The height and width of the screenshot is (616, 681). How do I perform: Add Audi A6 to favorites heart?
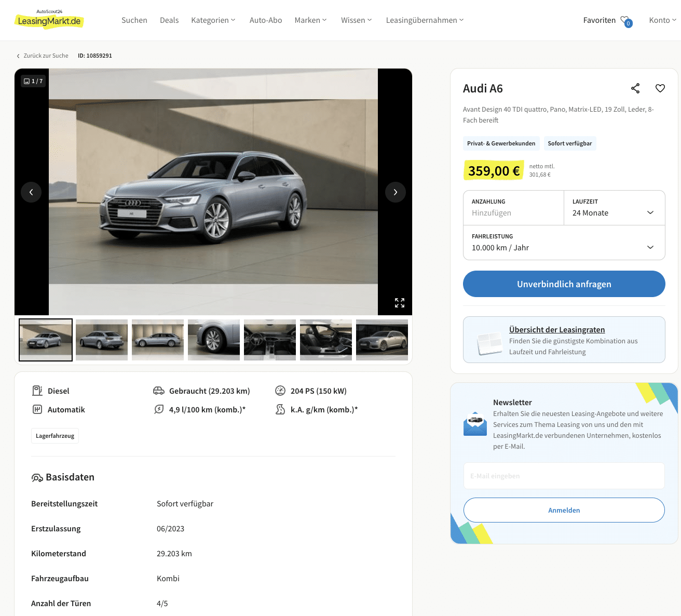tap(660, 88)
